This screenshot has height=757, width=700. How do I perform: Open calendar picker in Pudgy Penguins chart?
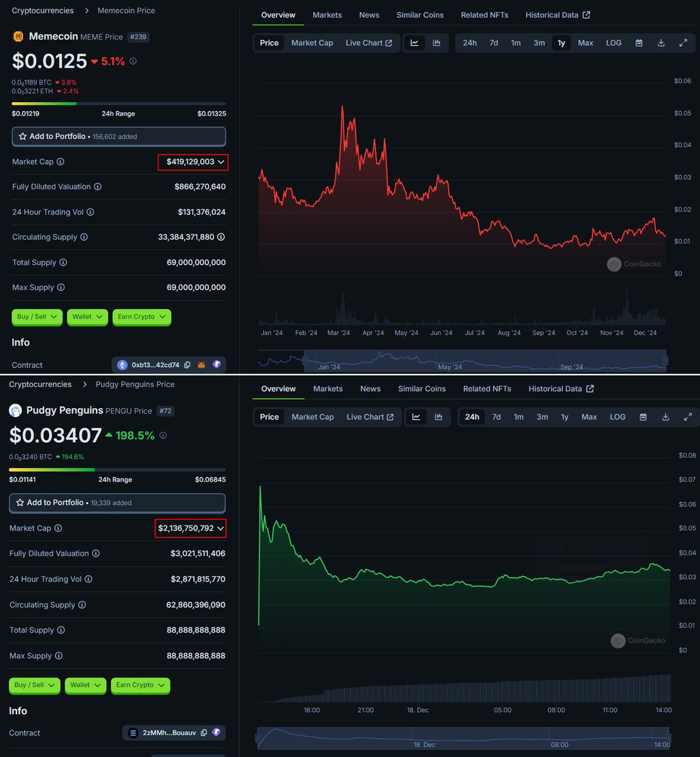643,417
